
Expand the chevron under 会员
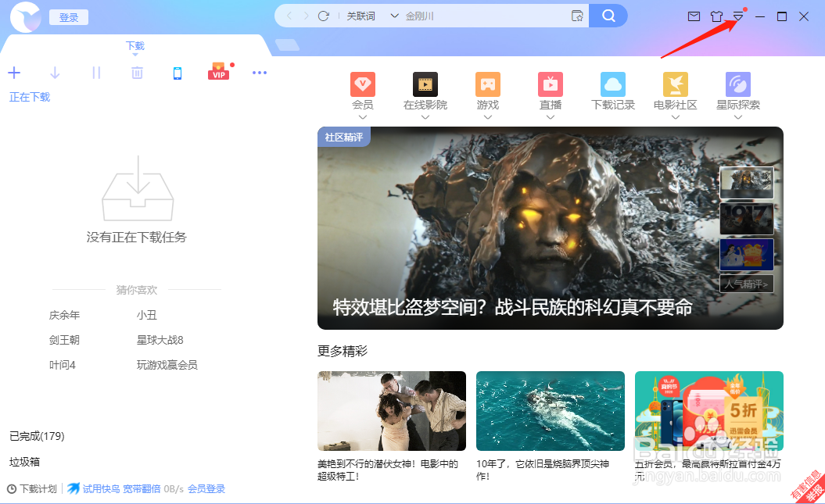[363, 117]
